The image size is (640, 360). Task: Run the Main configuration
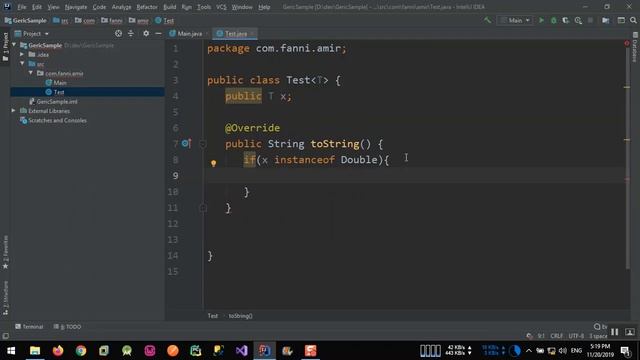[541, 20]
